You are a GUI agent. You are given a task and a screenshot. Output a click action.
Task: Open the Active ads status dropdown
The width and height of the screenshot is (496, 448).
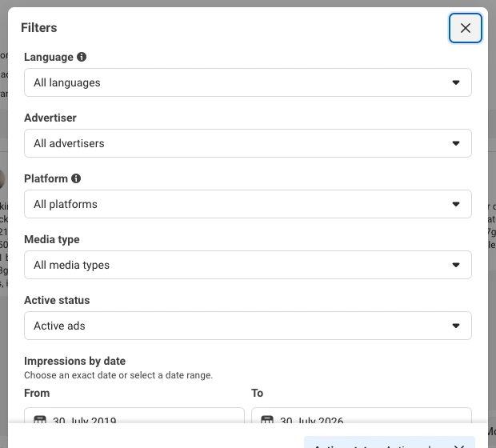tap(248, 326)
